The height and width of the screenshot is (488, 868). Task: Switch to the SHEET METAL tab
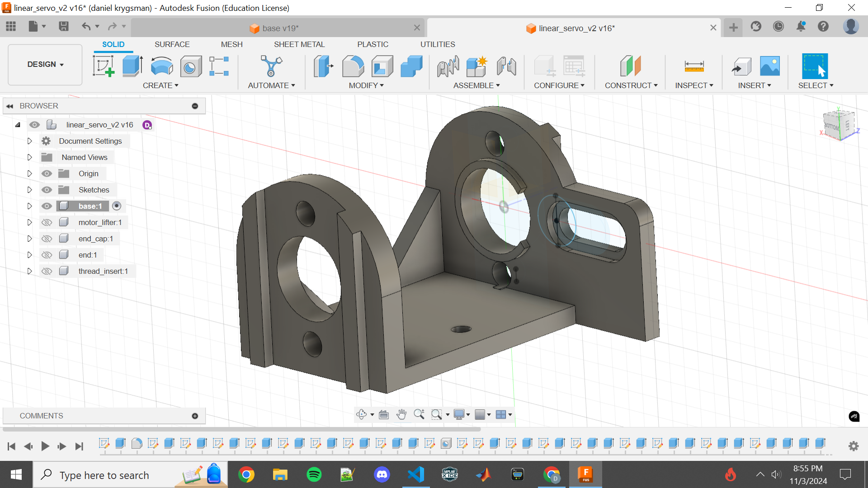tap(299, 43)
